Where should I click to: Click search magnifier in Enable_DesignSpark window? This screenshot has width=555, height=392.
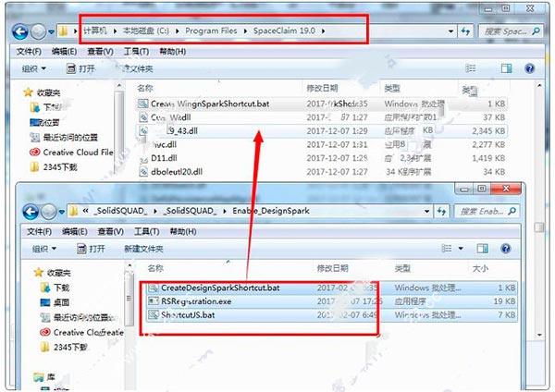(x=512, y=211)
